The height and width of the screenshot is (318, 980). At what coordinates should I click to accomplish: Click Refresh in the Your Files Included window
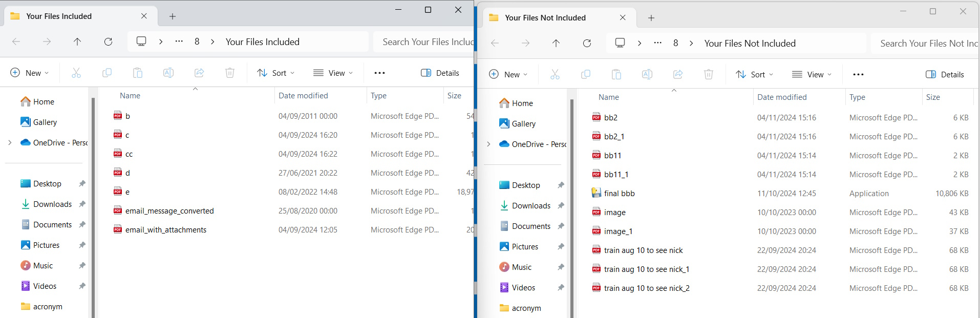click(108, 42)
